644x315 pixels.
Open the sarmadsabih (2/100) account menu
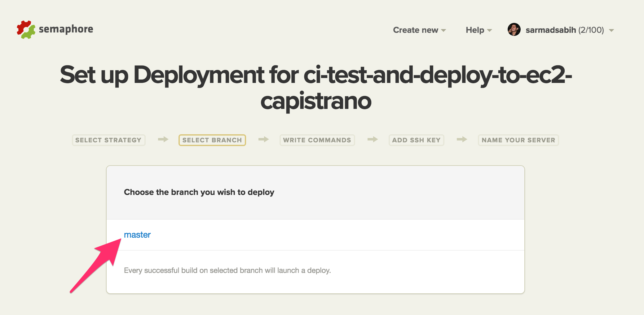point(565,30)
